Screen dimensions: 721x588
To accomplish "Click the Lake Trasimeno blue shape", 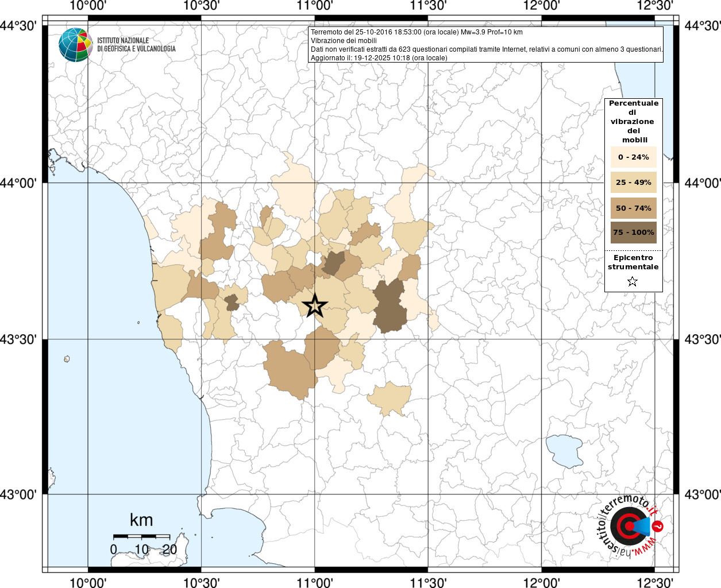I will pos(564,450).
